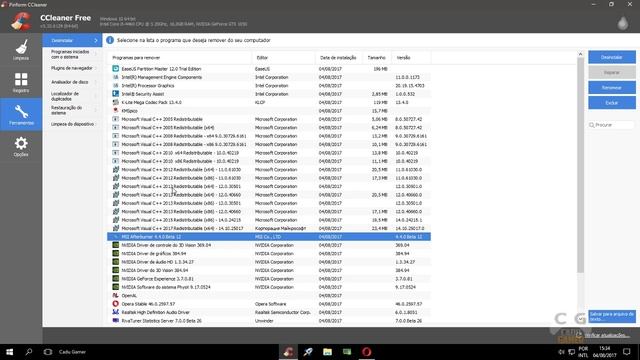
Task: Click the OpenAL row icon
Action: point(116,296)
